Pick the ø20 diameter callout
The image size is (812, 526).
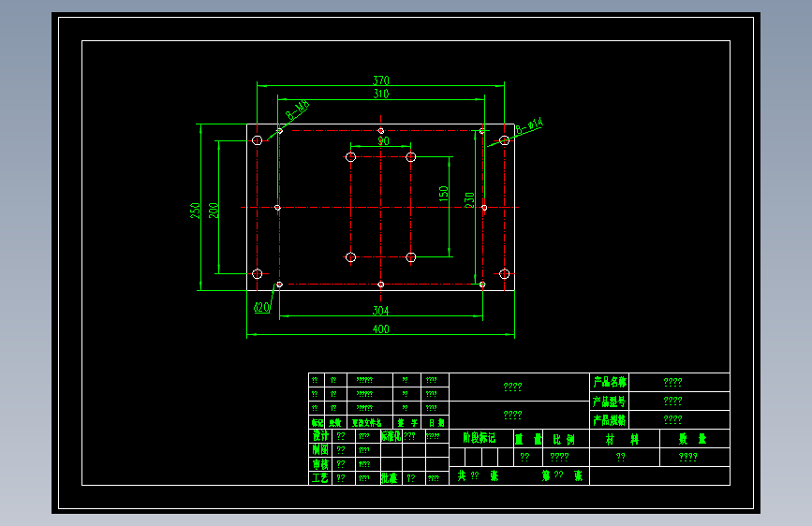261,308
